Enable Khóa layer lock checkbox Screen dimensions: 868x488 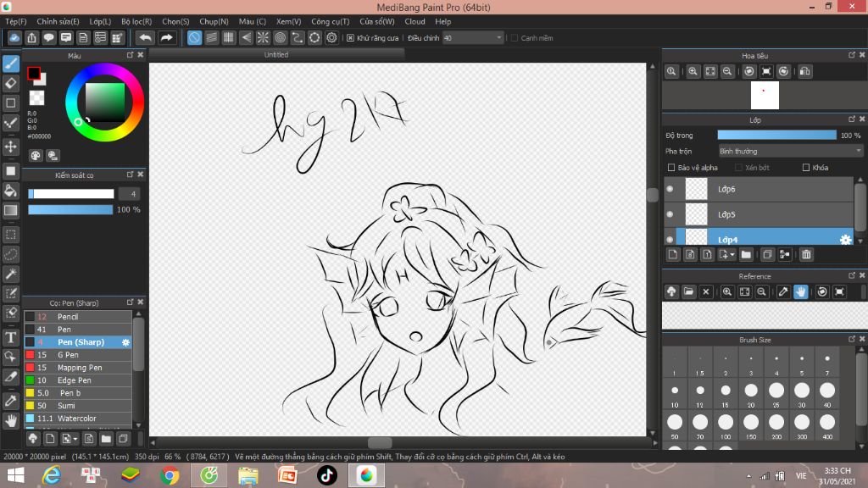click(806, 167)
